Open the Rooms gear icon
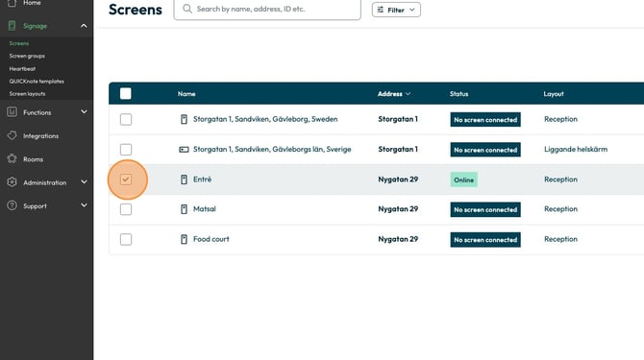 coord(12,158)
